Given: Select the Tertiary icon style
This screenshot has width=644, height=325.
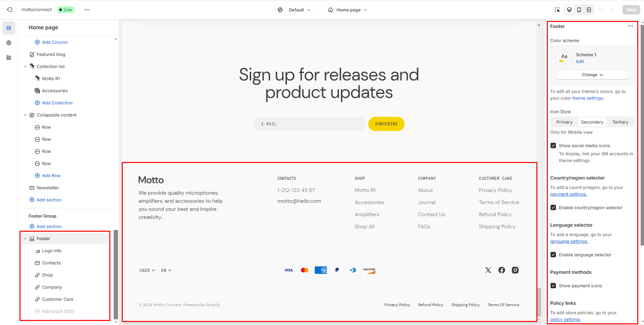Looking at the screenshot, I should [620, 122].
